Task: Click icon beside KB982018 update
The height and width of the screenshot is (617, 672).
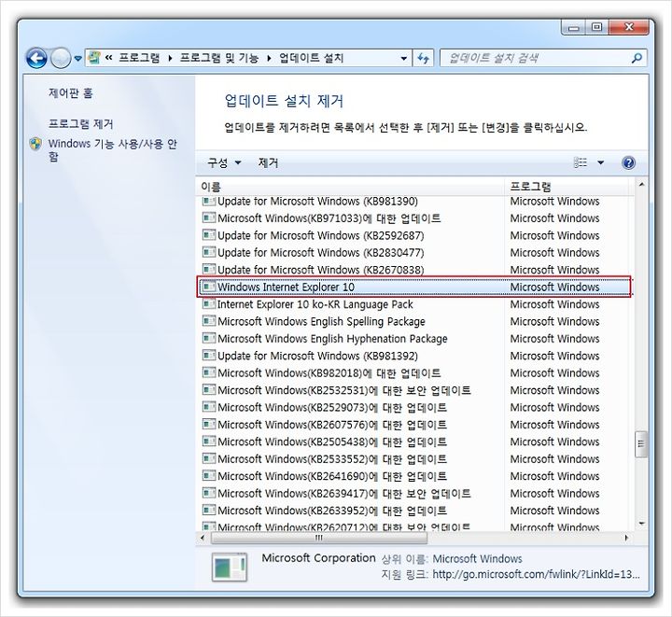Action: [209, 372]
